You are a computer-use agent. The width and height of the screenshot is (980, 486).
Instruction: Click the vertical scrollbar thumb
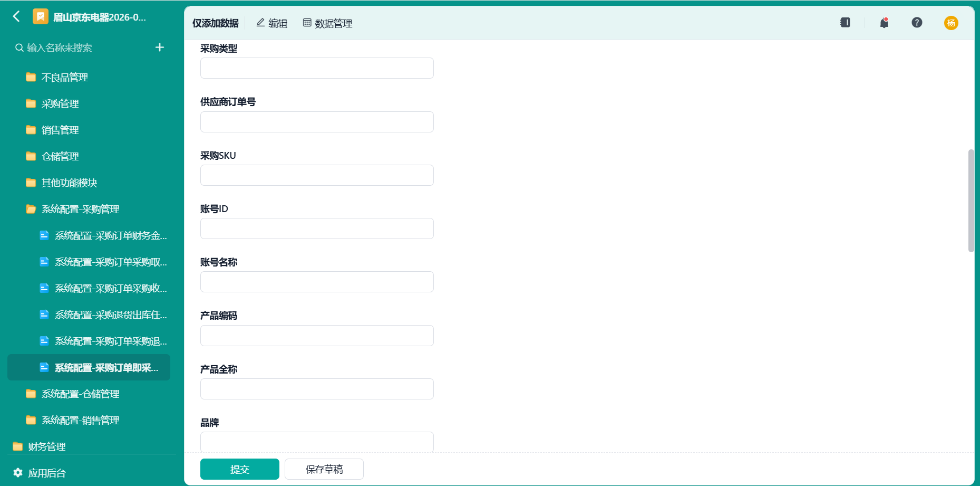click(971, 201)
